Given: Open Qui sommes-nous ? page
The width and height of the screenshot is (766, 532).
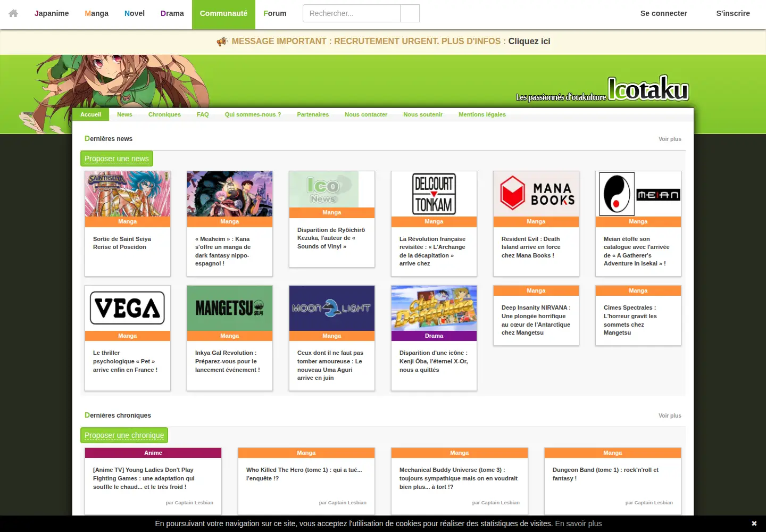Looking at the screenshot, I should pyautogui.click(x=253, y=114).
